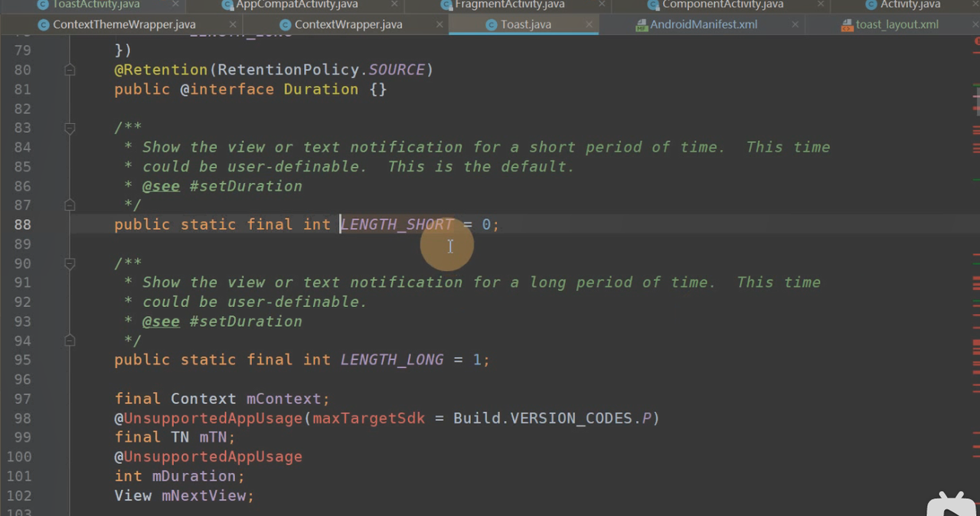The width and height of the screenshot is (980, 516).
Task: Close the Toast.java tab
Action: 589,24
